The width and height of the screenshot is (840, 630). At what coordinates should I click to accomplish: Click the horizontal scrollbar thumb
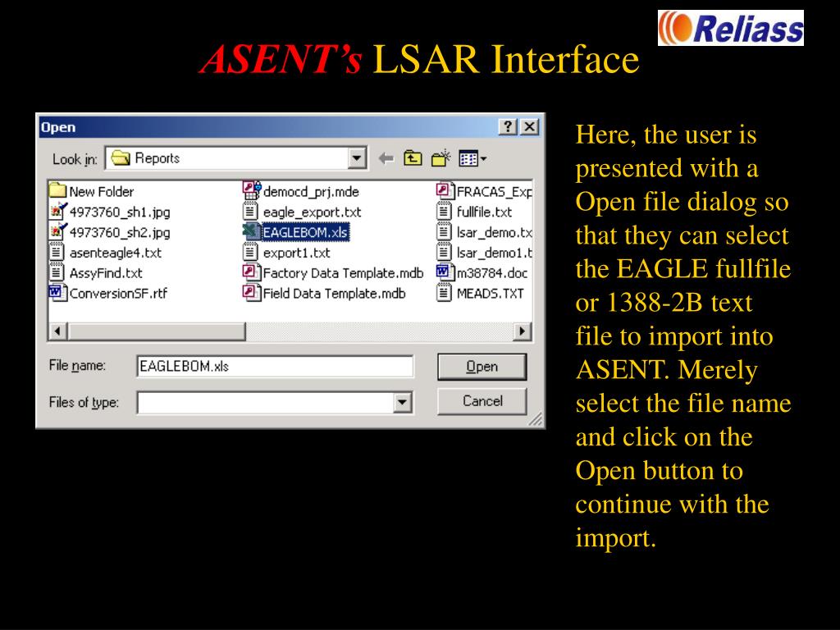[156, 331]
